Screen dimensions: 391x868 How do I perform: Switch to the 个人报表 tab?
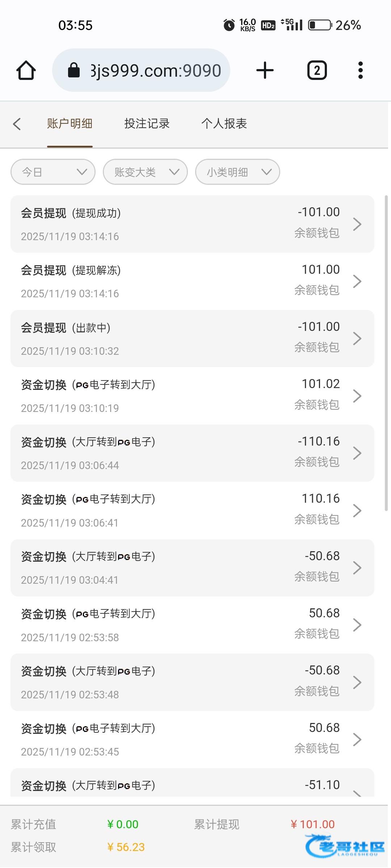[224, 124]
